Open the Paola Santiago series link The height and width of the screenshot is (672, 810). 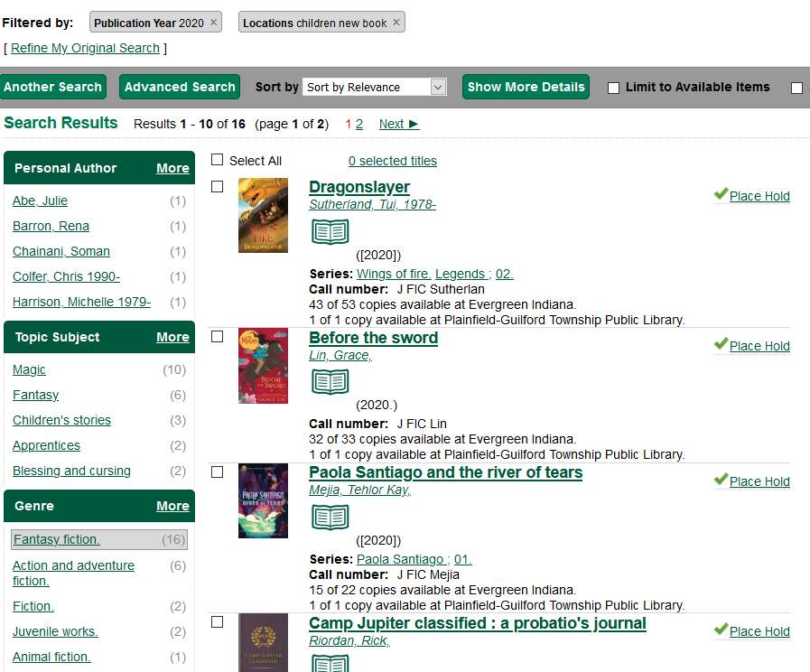tap(403, 559)
